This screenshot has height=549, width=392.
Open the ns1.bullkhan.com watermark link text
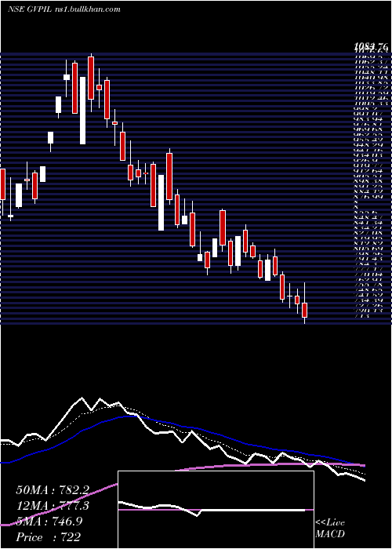(x=87, y=9)
